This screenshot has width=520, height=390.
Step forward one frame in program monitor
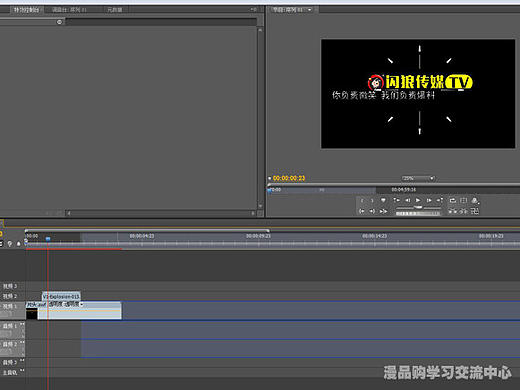coord(429,200)
